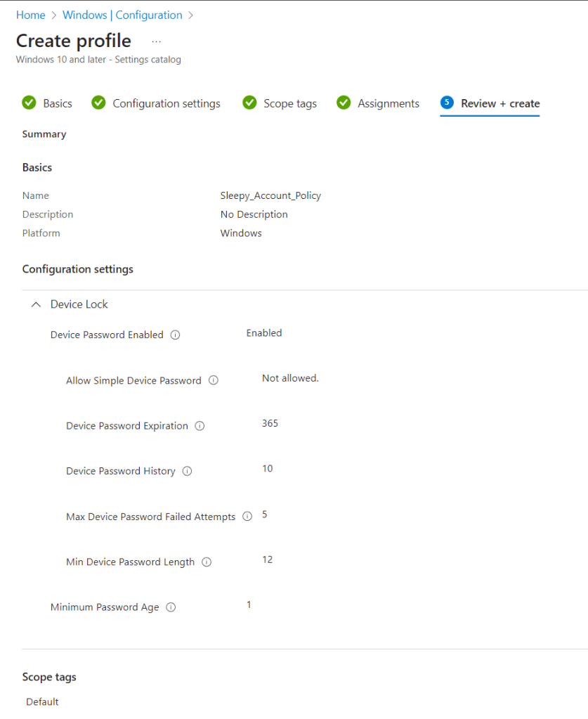The height and width of the screenshot is (719, 588).
Task: Select the Assignments tab
Action: [388, 103]
